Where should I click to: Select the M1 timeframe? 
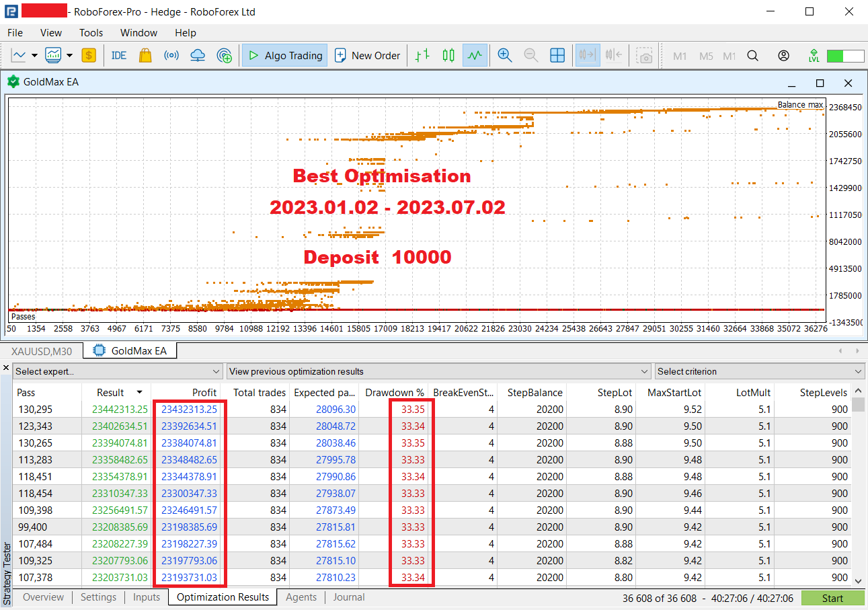click(x=680, y=56)
